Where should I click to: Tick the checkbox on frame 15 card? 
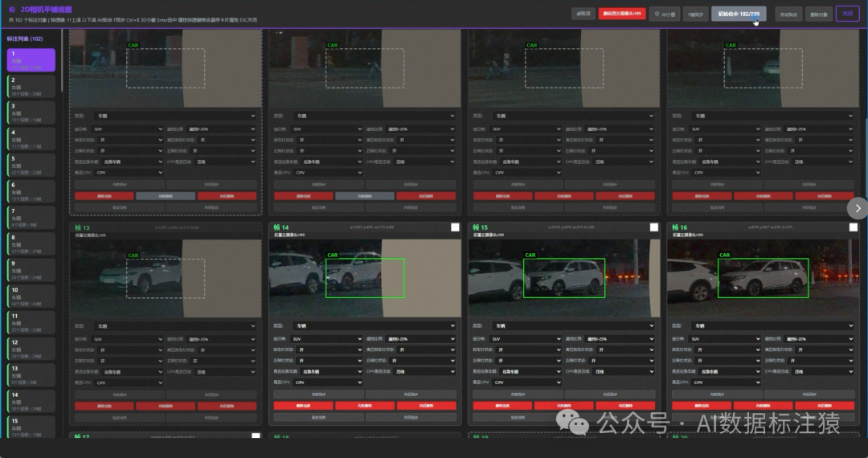click(x=653, y=227)
